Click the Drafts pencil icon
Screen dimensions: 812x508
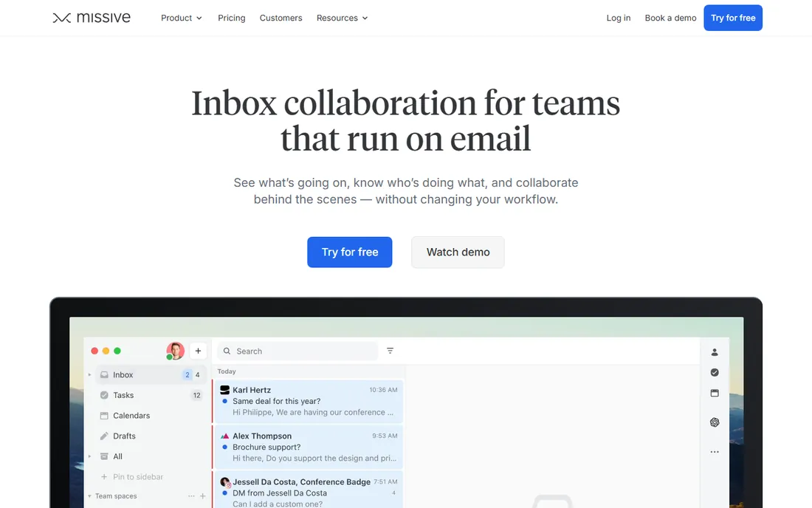[104, 436]
